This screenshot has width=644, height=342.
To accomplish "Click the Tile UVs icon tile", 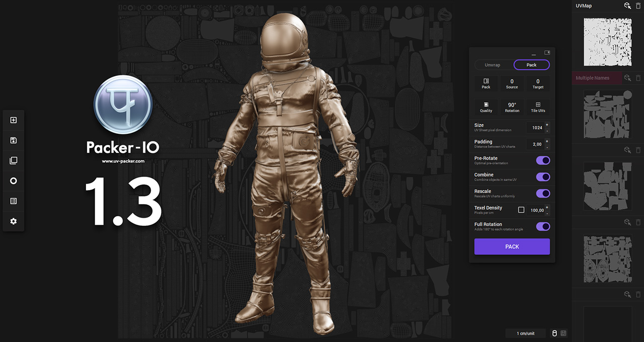I will 538,107.
